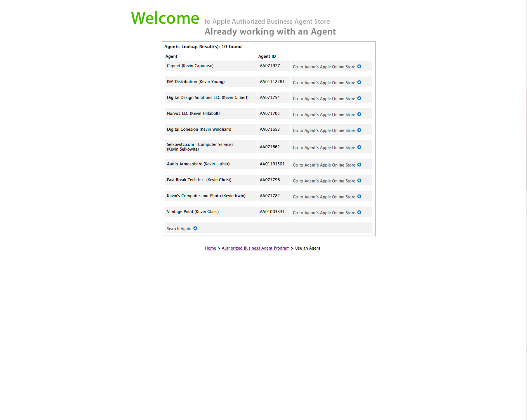Screen dimensions: 527x420
Task: Click arrow icon in Fast Break Tech row
Action: point(359,180)
